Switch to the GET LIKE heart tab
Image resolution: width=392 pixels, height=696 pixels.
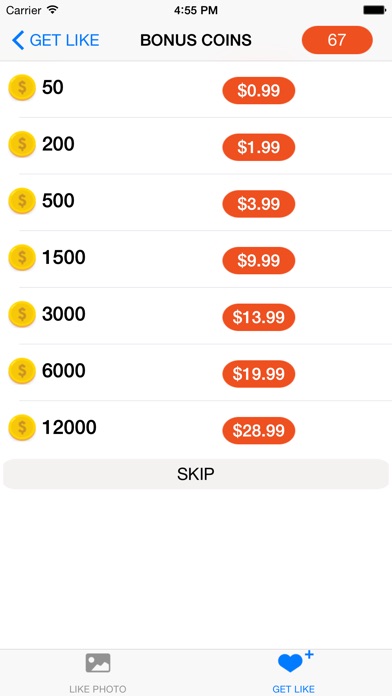coord(294,672)
